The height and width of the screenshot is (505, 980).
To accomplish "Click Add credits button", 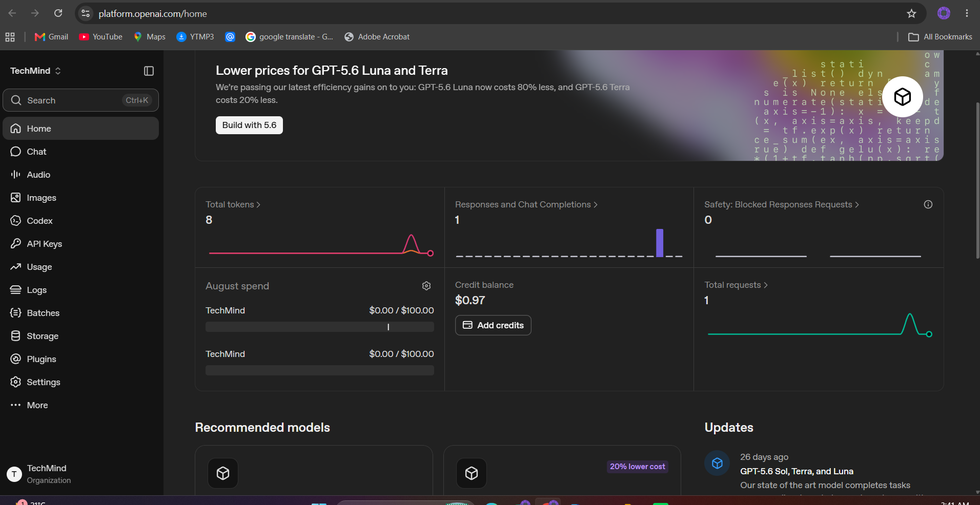I will (493, 325).
